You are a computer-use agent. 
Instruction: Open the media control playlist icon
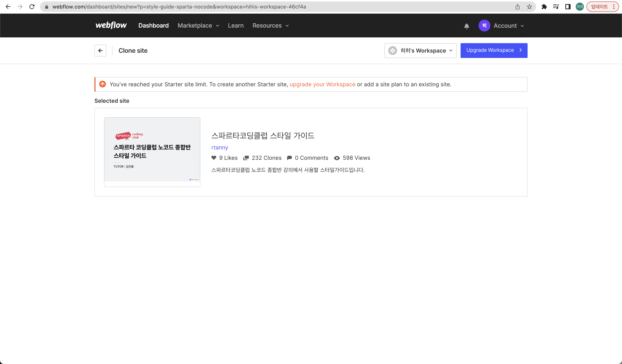[556, 7]
